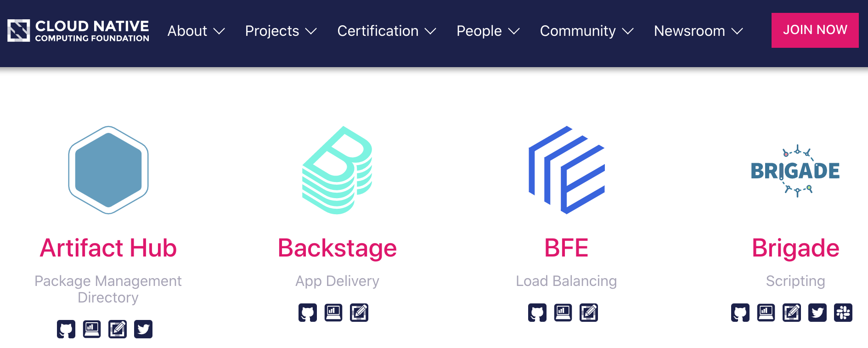This screenshot has width=868, height=348.
Task: Click the Brigade logo image
Action: point(795,171)
